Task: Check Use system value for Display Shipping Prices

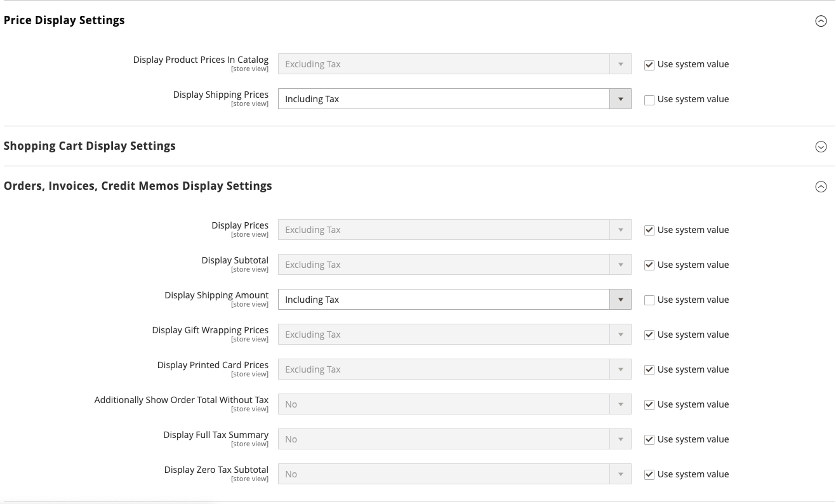Action: coord(649,100)
